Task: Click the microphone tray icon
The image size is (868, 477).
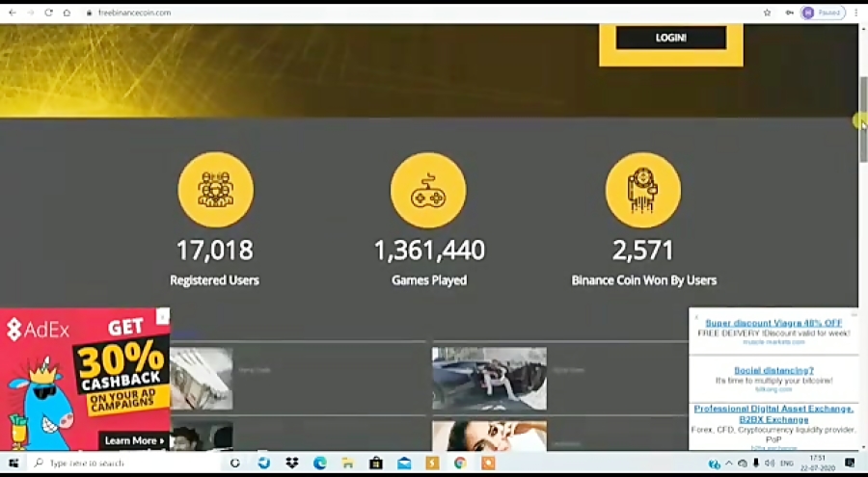Action: (x=755, y=464)
